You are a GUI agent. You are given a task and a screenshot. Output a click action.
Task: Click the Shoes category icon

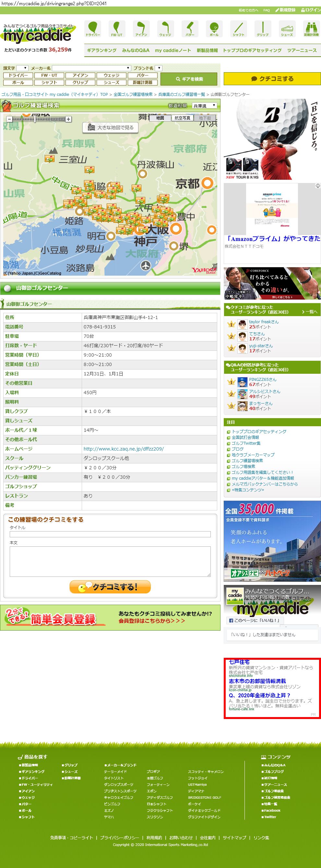click(x=287, y=29)
